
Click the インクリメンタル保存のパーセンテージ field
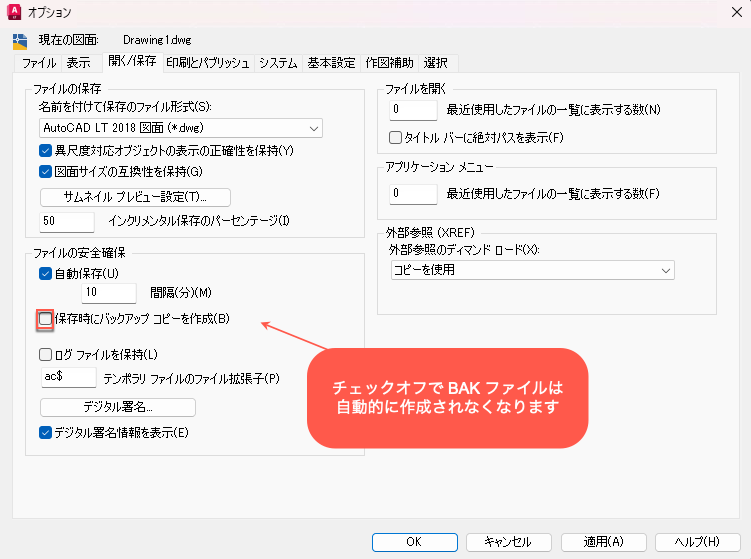67,221
